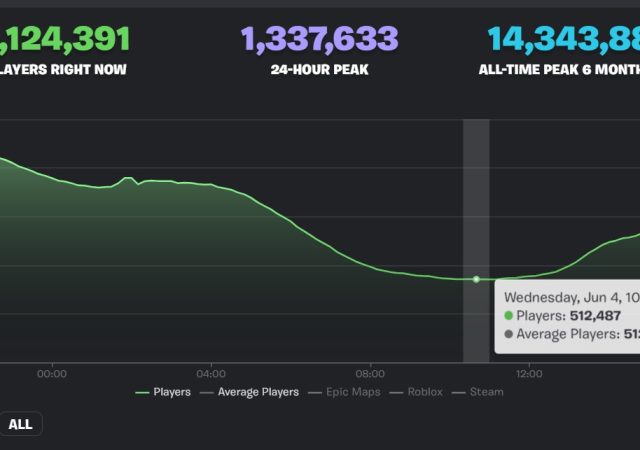Click the green dot in tooltip Players row
Screen dimensions: 640x450
509,316
